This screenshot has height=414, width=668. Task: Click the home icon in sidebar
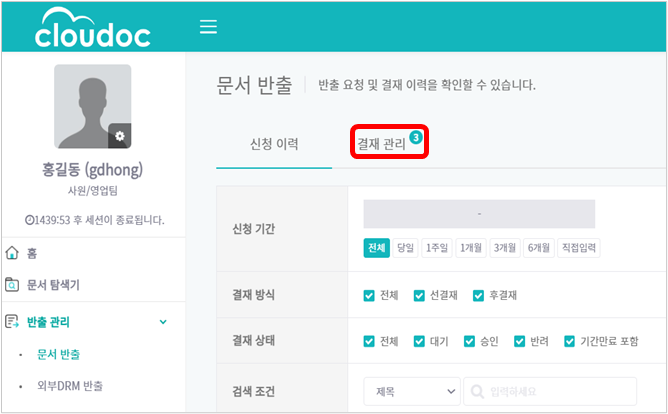12,253
